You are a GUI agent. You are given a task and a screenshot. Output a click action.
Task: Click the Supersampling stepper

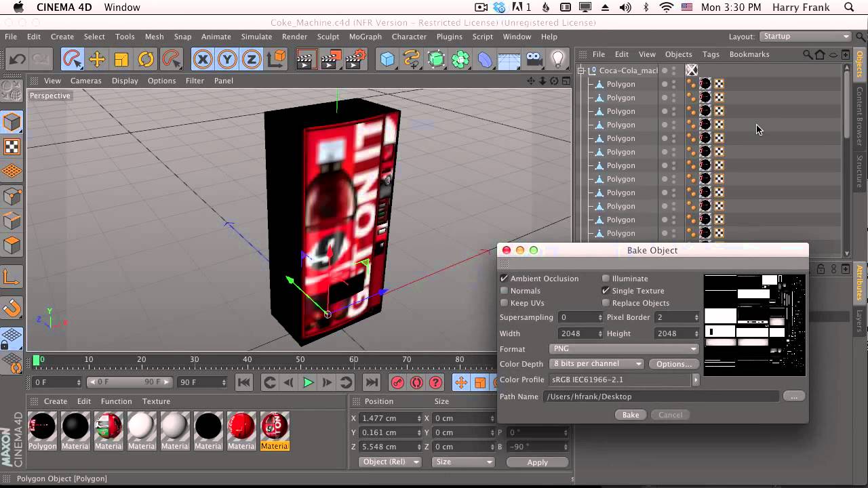(x=599, y=317)
